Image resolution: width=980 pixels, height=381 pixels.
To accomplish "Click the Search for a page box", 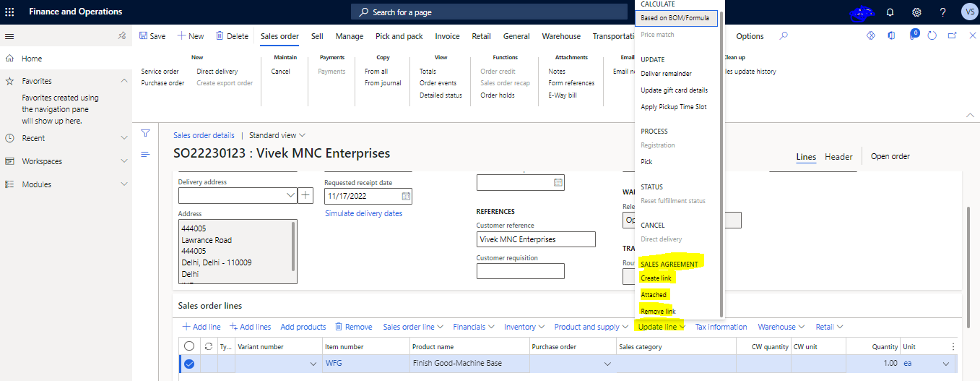I will point(489,12).
